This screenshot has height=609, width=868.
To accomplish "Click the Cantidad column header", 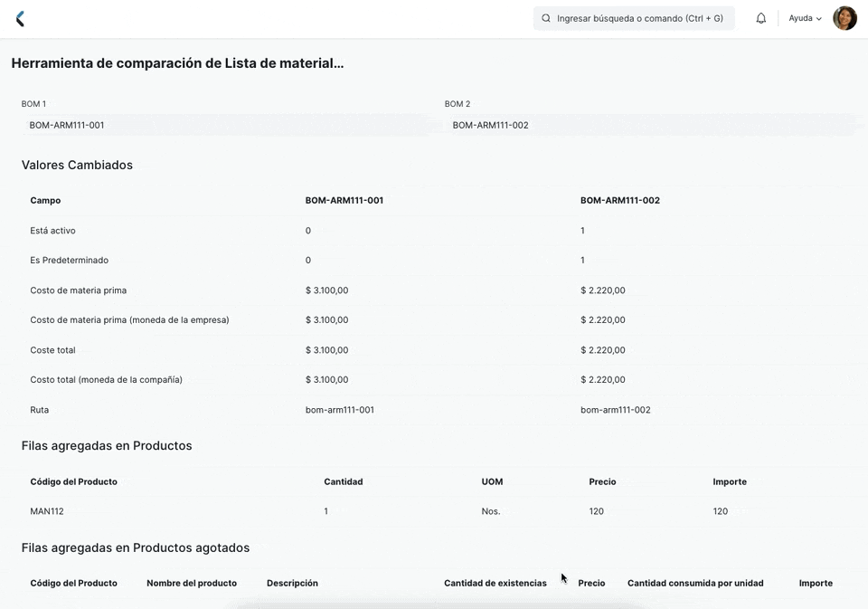I will 344,481.
